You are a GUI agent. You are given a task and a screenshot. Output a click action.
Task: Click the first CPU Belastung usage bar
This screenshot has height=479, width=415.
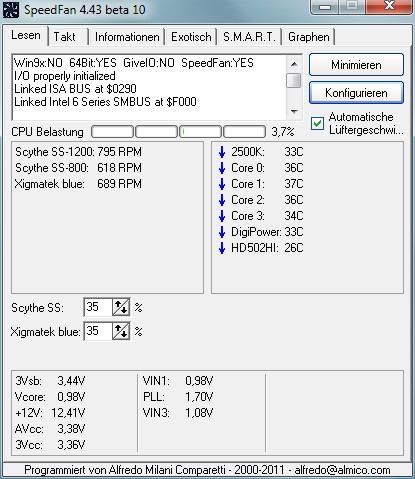112,132
